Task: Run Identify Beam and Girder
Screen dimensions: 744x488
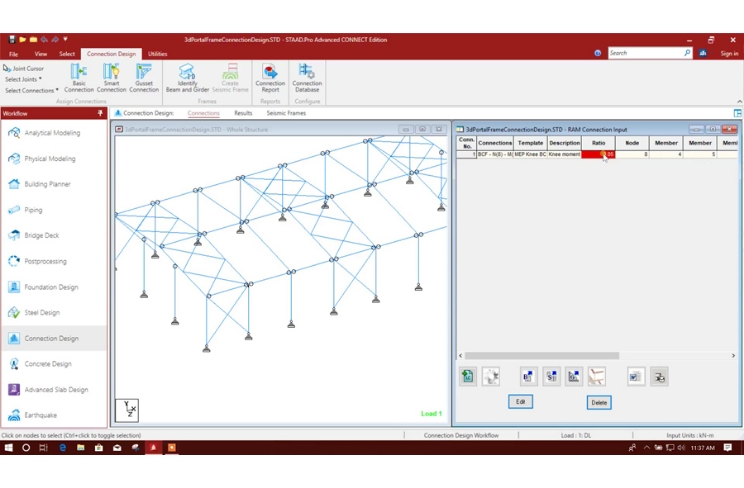Action: [x=187, y=78]
